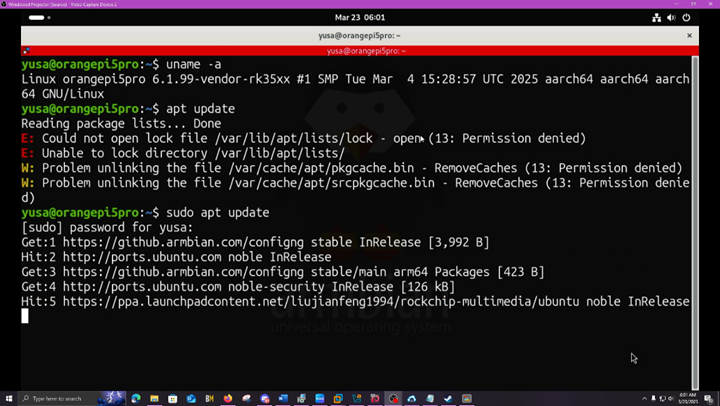Click the GNOME network status icon
This screenshot has width=720, height=406.
[656, 17]
